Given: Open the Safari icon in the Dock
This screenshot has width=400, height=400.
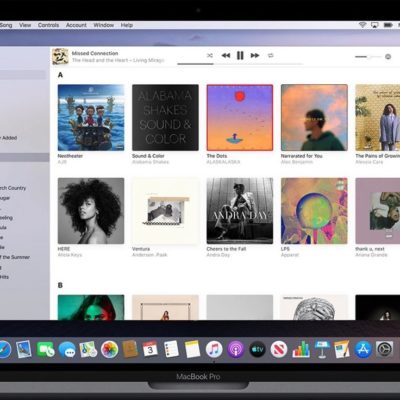Looking at the screenshot, I should (x=4, y=350).
